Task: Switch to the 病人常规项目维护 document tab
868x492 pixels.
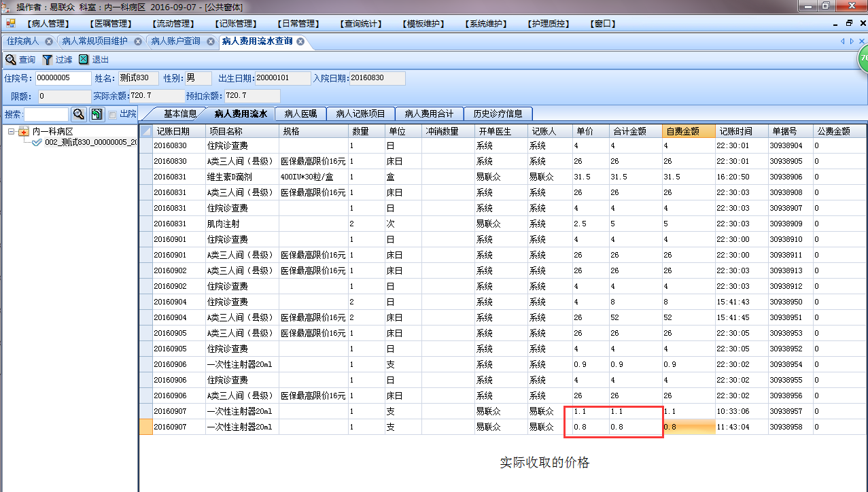Action: click(95, 41)
